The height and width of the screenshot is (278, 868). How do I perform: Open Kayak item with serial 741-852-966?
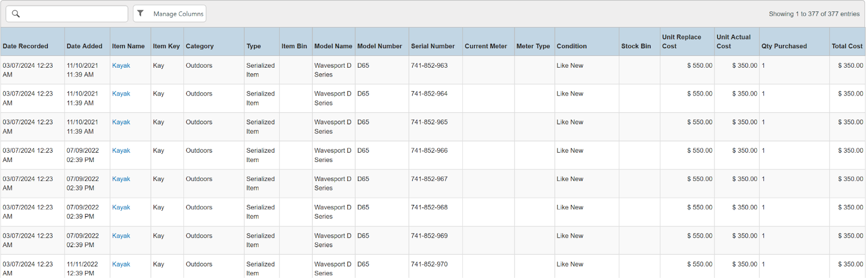121,151
